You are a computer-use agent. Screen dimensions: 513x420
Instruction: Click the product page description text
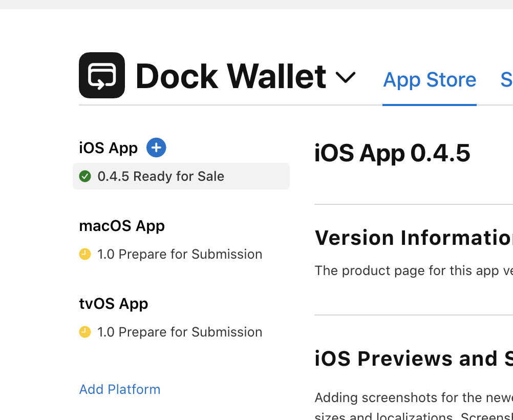(x=414, y=271)
